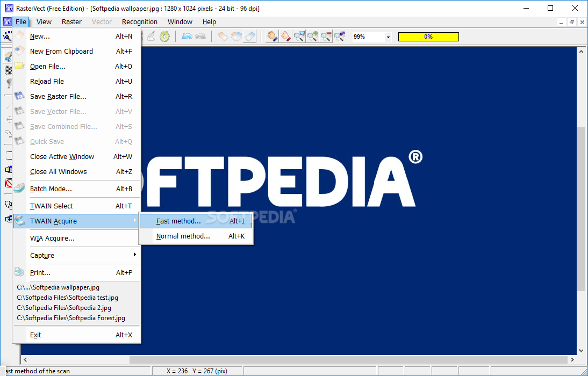This screenshot has width=588, height=376.
Task: Open the TWAIN Acquire submenu entry
Action: click(76, 221)
